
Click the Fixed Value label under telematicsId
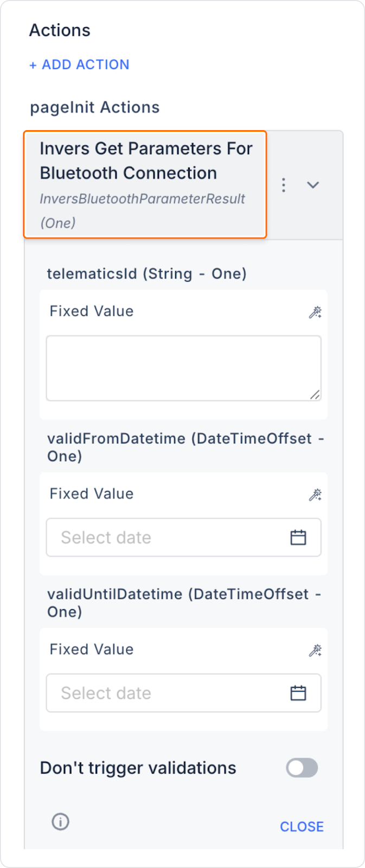pos(92,311)
